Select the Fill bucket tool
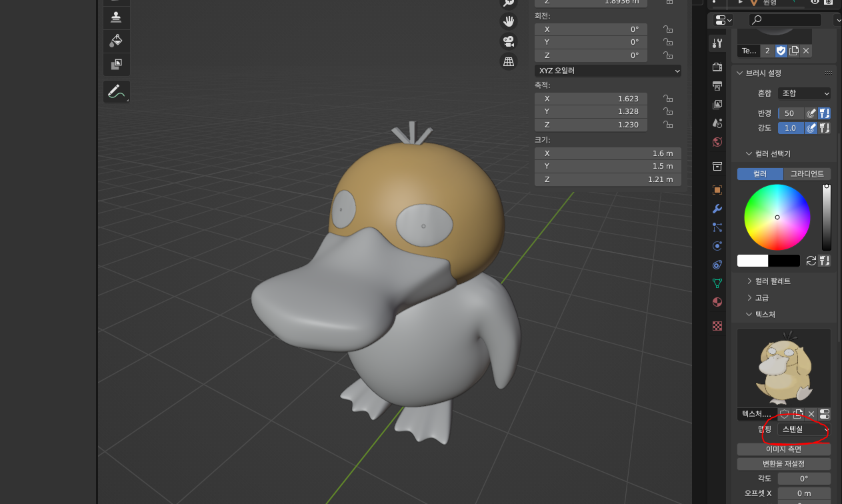Viewport: 842px width, 504px height. [x=116, y=40]
